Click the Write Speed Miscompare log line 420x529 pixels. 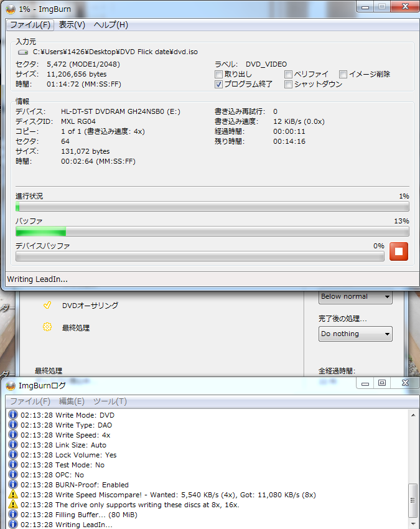point(168,495)
